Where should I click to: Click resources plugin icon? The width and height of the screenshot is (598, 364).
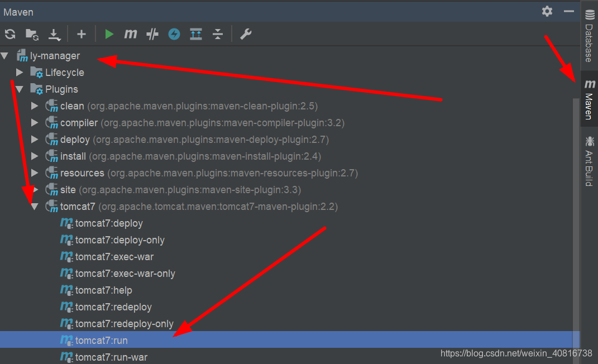(x=51, y=173)
